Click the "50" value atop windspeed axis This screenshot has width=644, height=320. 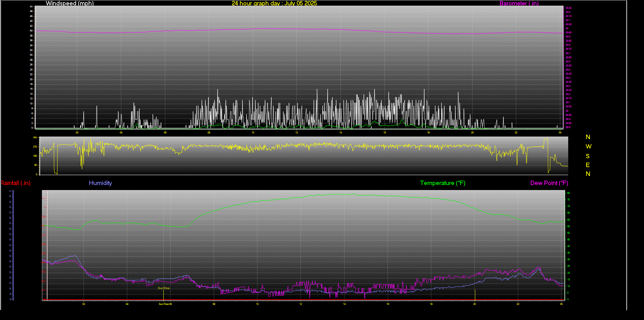(x=31, y=6)
